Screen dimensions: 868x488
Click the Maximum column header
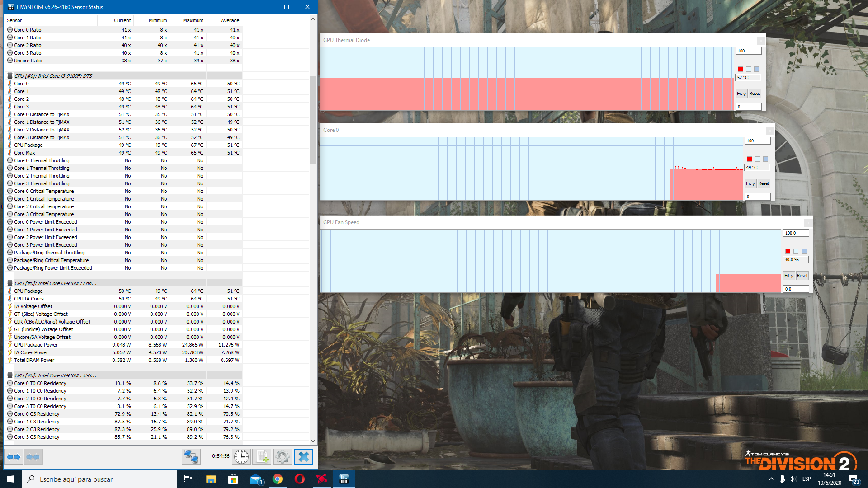pyautogui.click(x=188, y=20)
